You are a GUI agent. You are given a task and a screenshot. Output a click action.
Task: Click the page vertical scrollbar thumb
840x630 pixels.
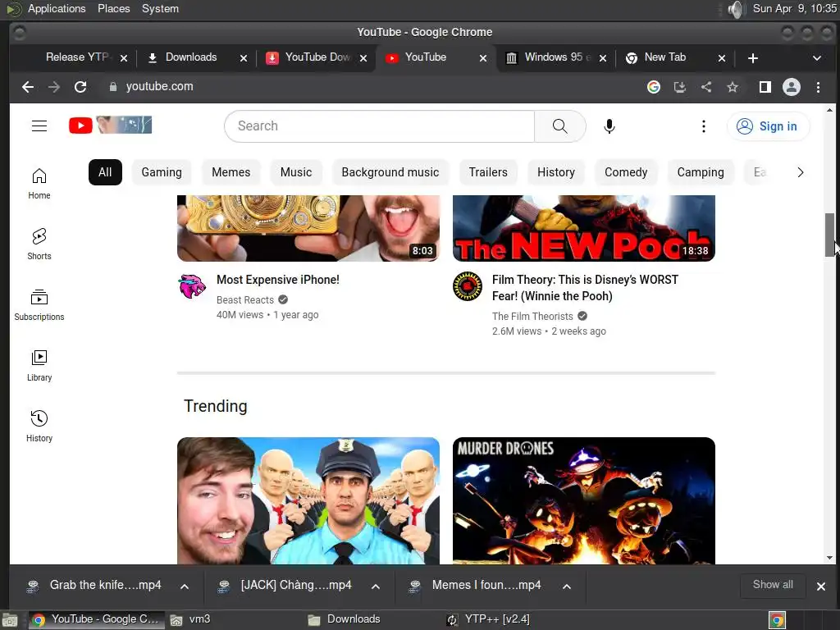[x=829, y=235]
